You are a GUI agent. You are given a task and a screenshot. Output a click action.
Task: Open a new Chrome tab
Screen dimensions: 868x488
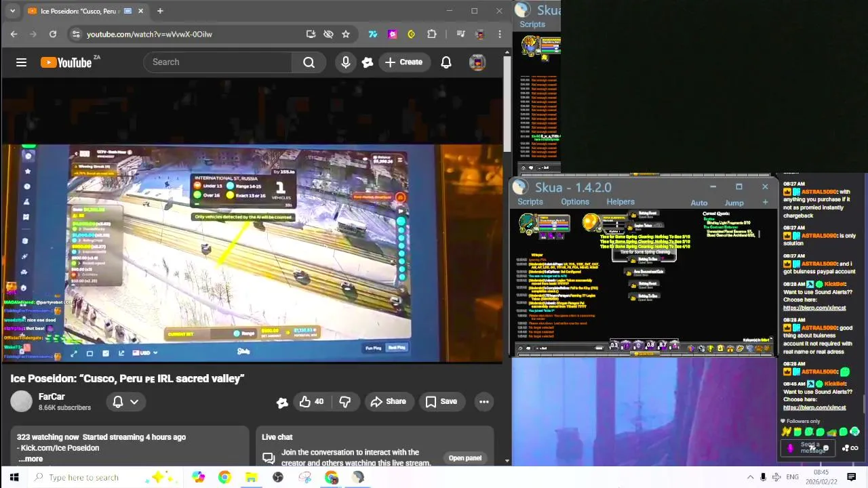point(160,11)
